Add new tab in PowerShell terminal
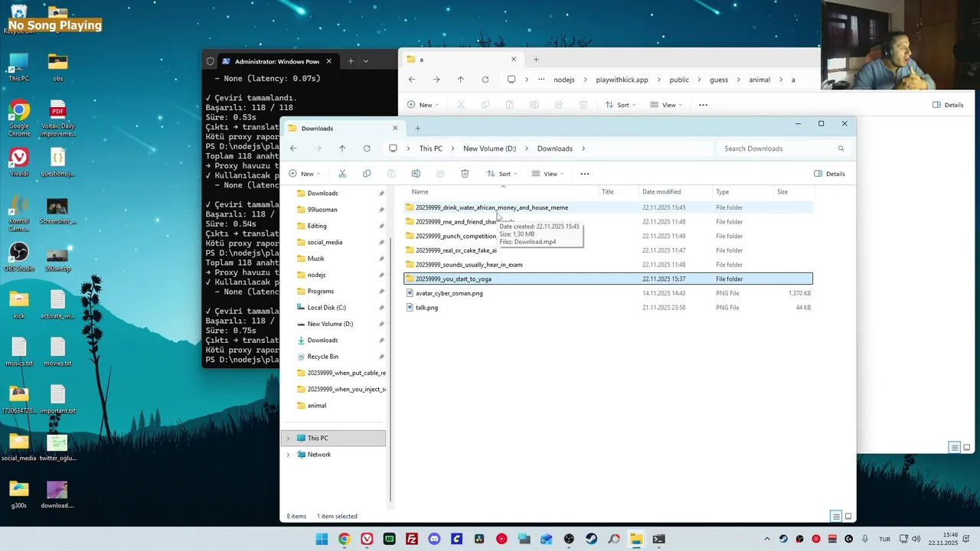This screenshot has width=980, height=551. point(351,61)
